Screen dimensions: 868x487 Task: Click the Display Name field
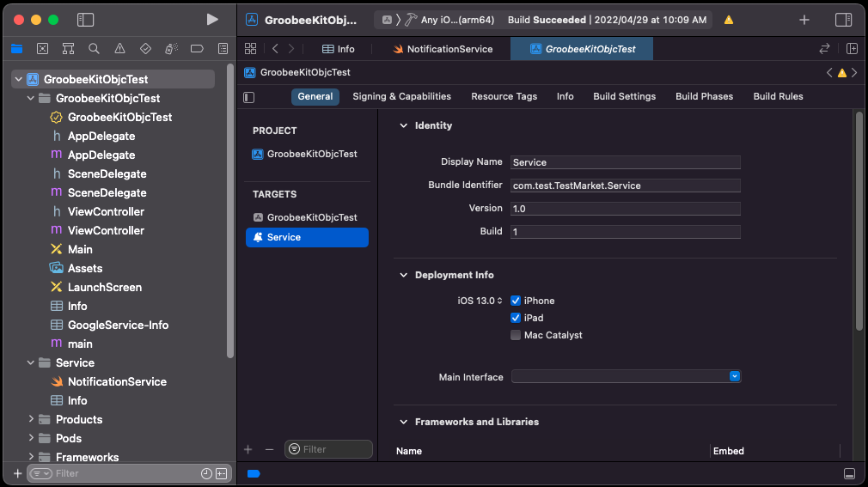tap(625, 162)
